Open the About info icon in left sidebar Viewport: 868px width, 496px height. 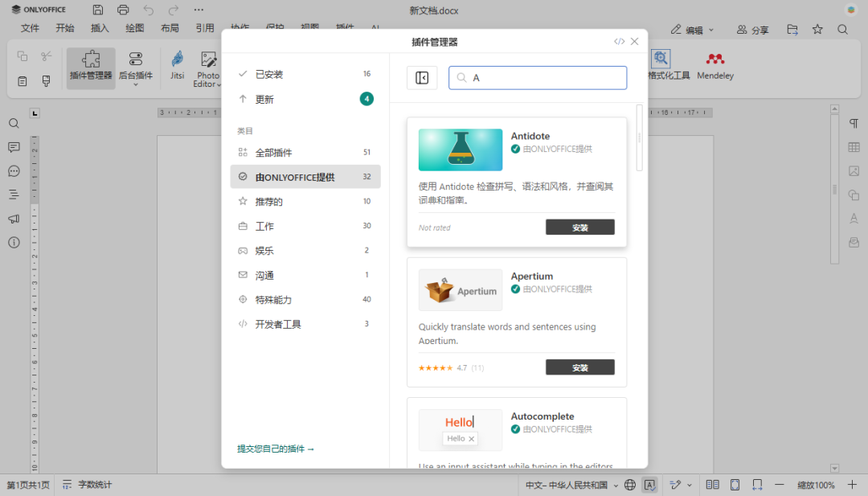(x=14, y=243)
